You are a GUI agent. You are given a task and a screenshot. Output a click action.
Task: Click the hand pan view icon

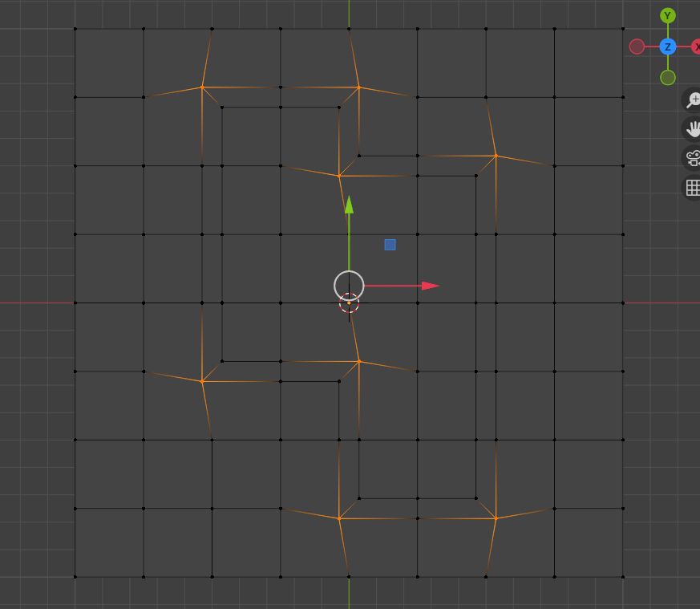tap(693, 128)
